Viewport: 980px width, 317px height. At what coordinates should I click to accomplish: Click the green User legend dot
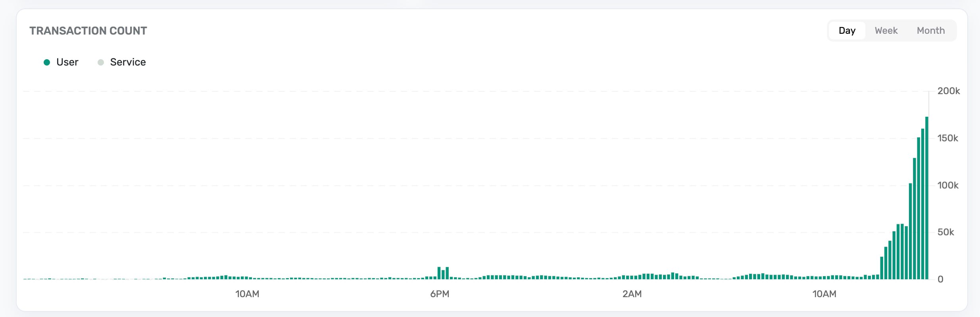pyautogui.click(x=47, y=62)
